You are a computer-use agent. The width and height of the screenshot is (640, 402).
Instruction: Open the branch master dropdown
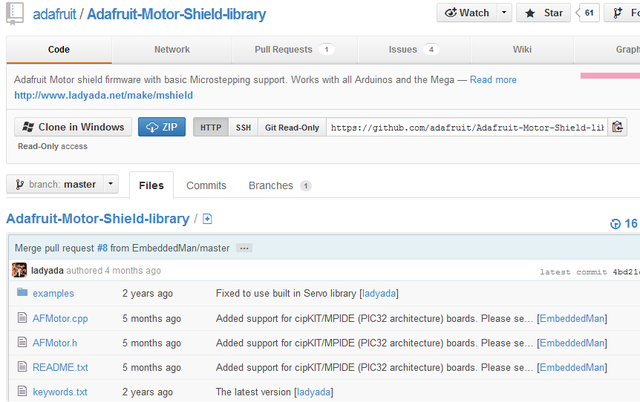(63, 184)
